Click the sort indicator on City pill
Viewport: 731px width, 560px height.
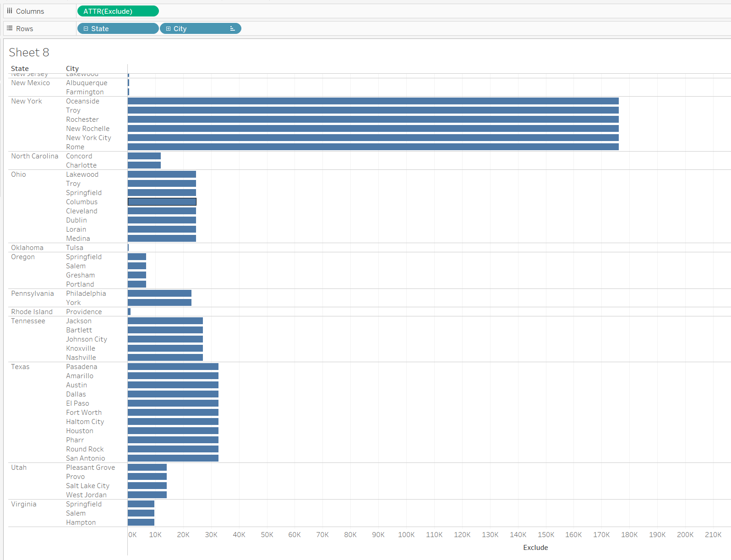pyautogui.click(x=232, y=28)
